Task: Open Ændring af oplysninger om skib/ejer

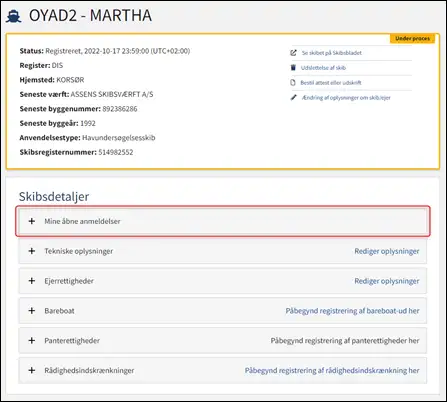Action: (x=346, y=97)
